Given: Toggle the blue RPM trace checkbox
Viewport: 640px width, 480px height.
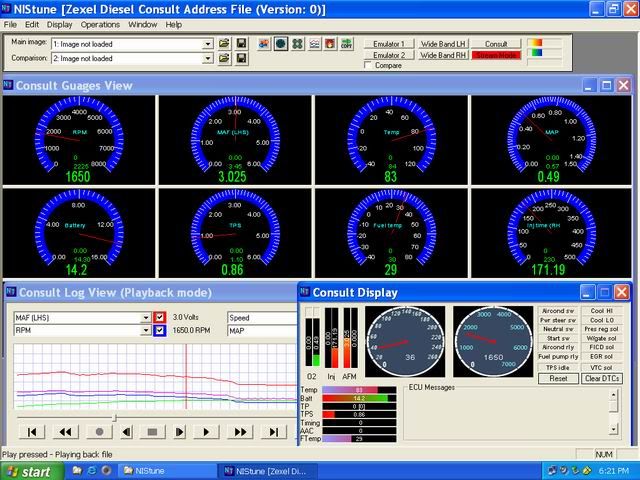Looking at the screenshot, I should coord(160,330).
